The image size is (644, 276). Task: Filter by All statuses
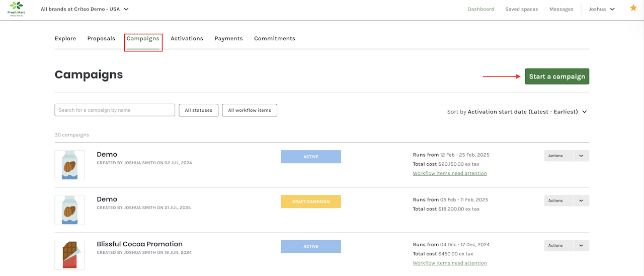pyautogui.click(x=198, y=110)
